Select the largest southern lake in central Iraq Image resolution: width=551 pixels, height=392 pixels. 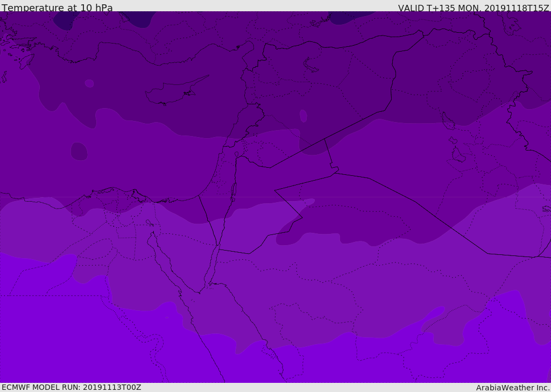(458, 155)
